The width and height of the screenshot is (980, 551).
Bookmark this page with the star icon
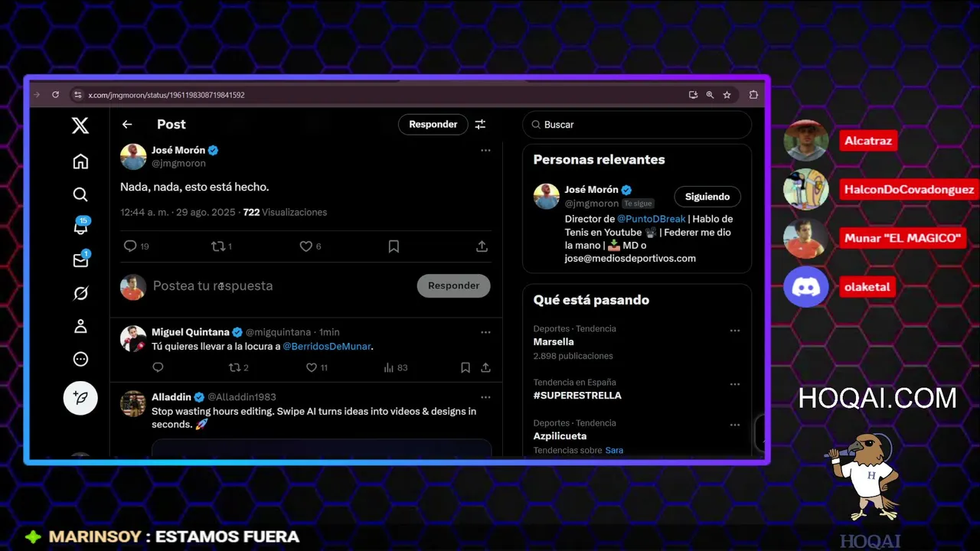pyautogui.click(x=727, y=95)
